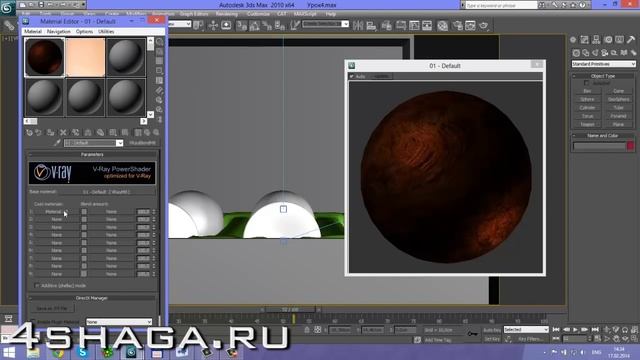The height and width of the screenshot is (360, 640).
Task: Toggle the checkbox for coat material row 3
Action: (x=84, y=227)
